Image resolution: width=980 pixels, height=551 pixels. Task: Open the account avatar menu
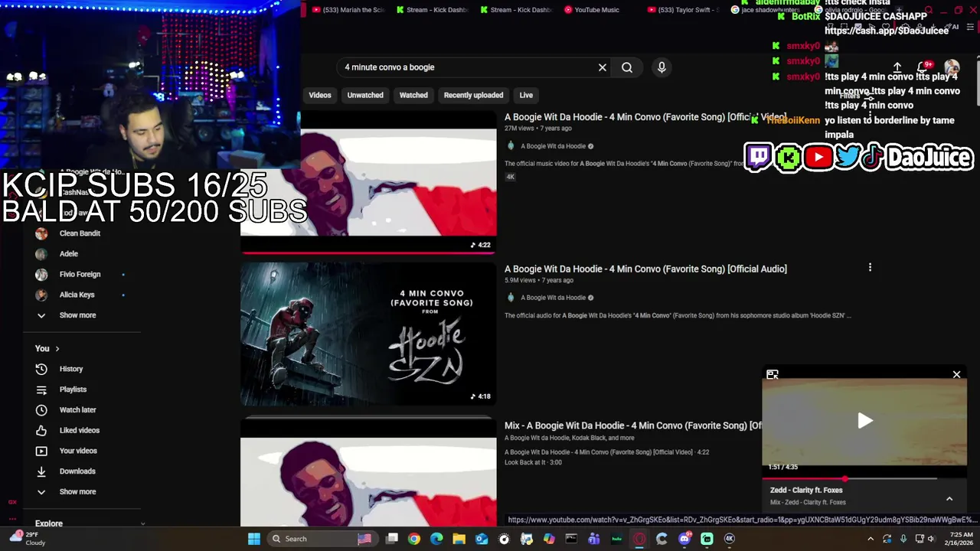pos(952,68)
